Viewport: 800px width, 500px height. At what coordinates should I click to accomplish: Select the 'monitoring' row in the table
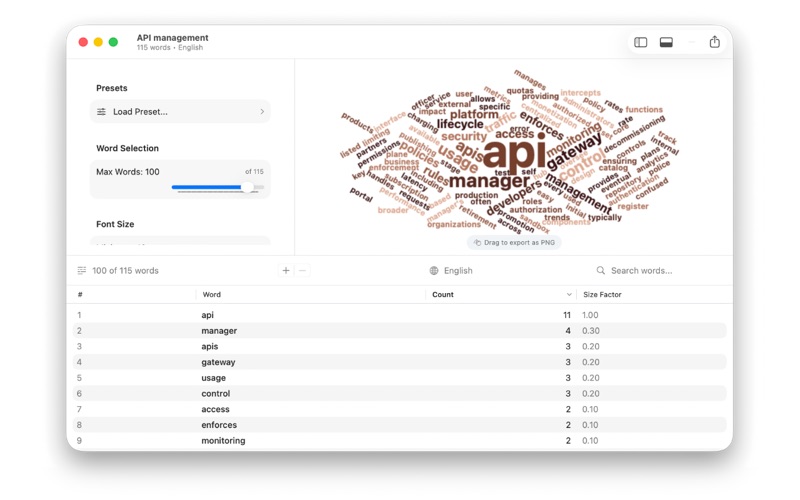tap(399, 440)
